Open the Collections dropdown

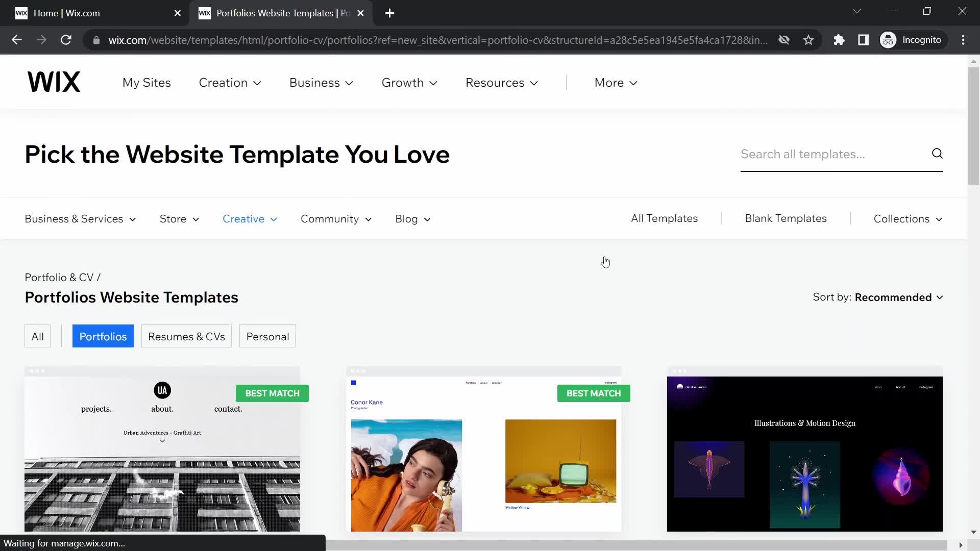pyautogui.click(x=908, y=219)
